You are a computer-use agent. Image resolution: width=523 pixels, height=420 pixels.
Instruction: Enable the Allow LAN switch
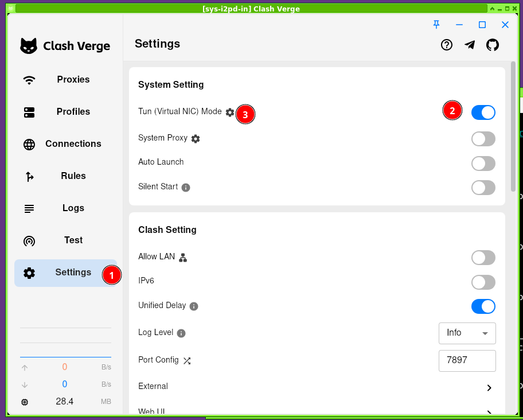[x=483, y=258]
